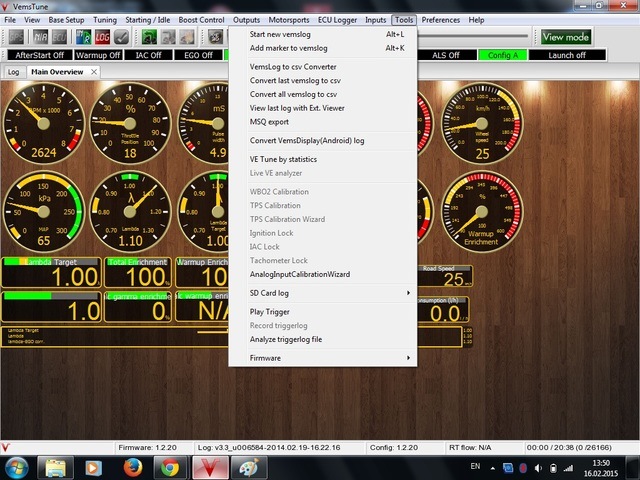Screen dimensions: 640x480
Task: Click the ECU toolbar icon
Action: pos(59,37)
